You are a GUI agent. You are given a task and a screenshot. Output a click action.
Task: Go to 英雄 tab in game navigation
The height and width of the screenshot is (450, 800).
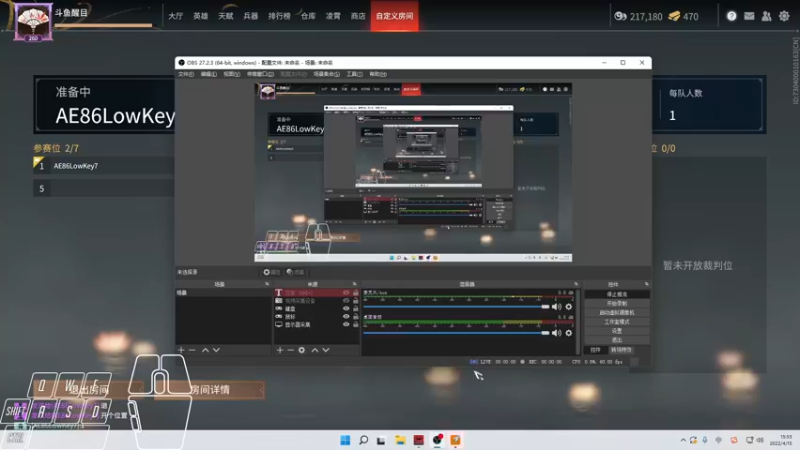pos(201,16)
